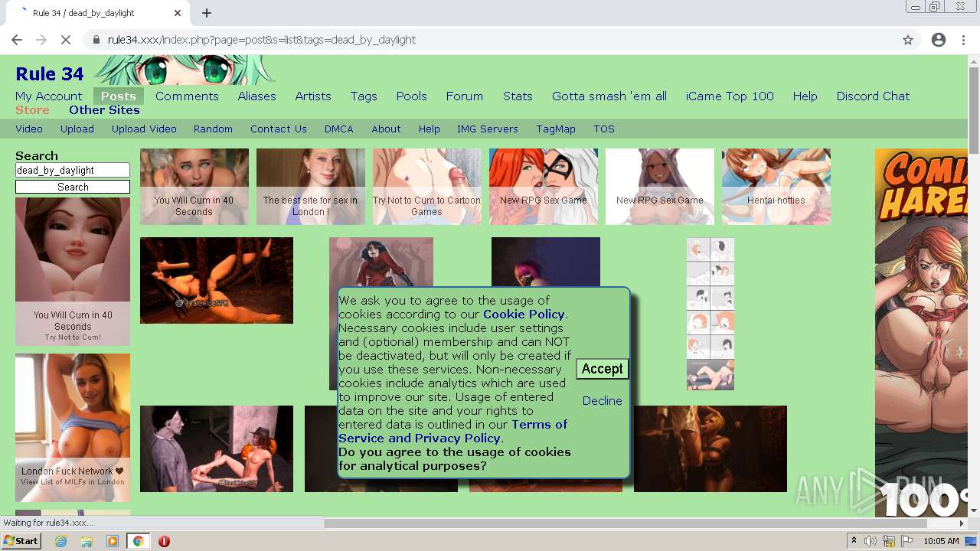980x551 pixels.
Task: Open the Cookie Policy link
Action: click(x=524, y=315)
